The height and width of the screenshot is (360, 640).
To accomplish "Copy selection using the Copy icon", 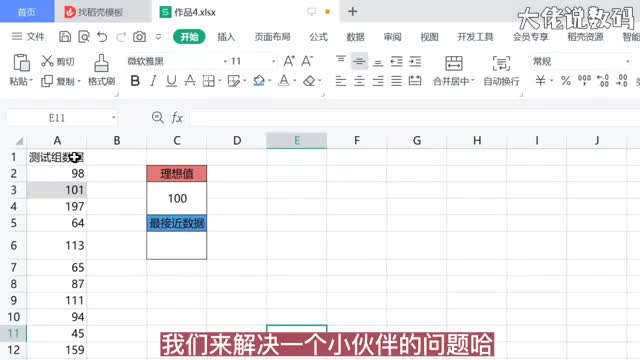I will (x=47, y=81).
